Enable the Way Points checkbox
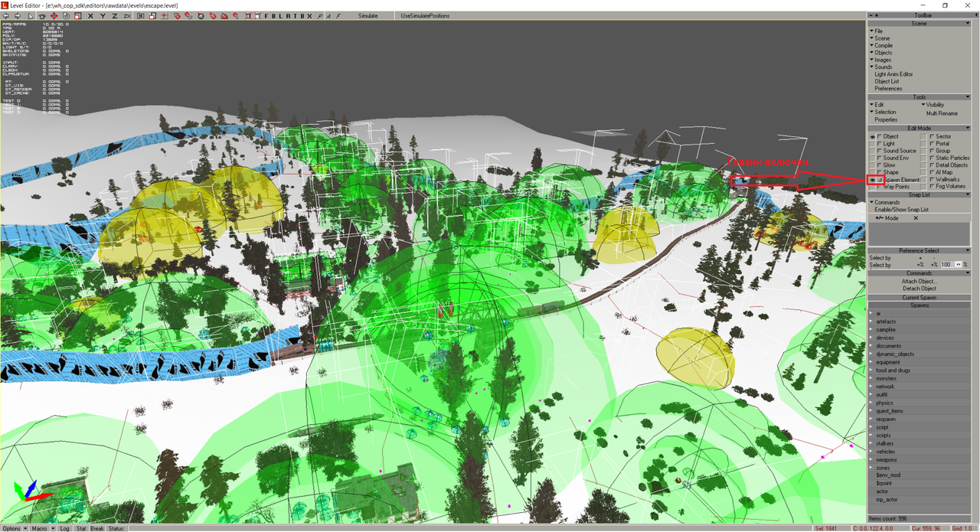The width and height of the screenshot is (980, 532). [880, 187]
